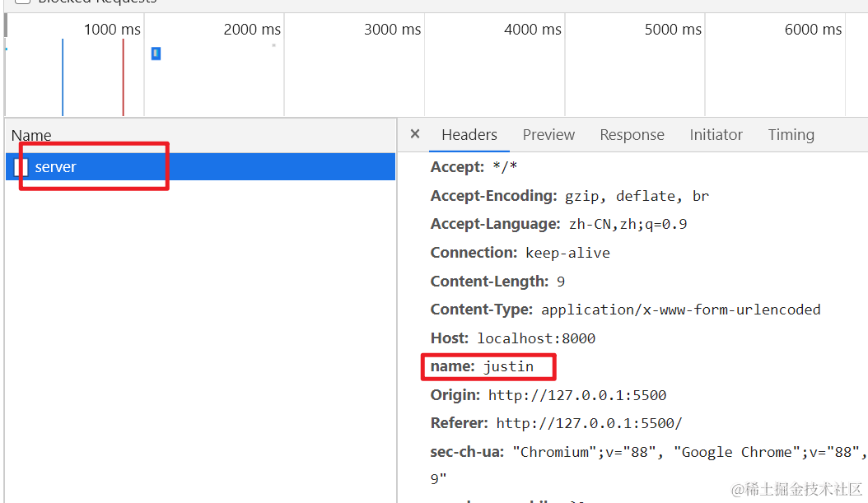Viewport: 868px width, 503px height.
Task: Toggle the Blocked Requests checkbox
Action: tap(22, 1)
